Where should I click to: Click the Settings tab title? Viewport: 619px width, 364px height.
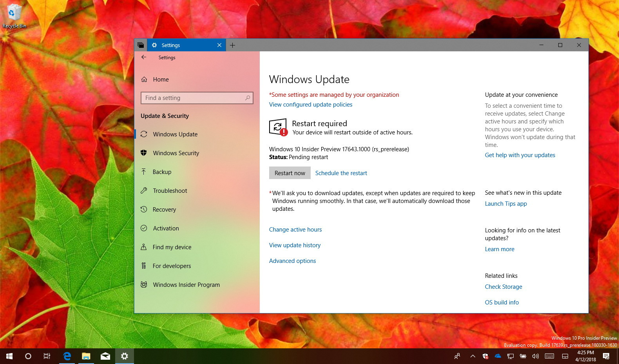171,45
